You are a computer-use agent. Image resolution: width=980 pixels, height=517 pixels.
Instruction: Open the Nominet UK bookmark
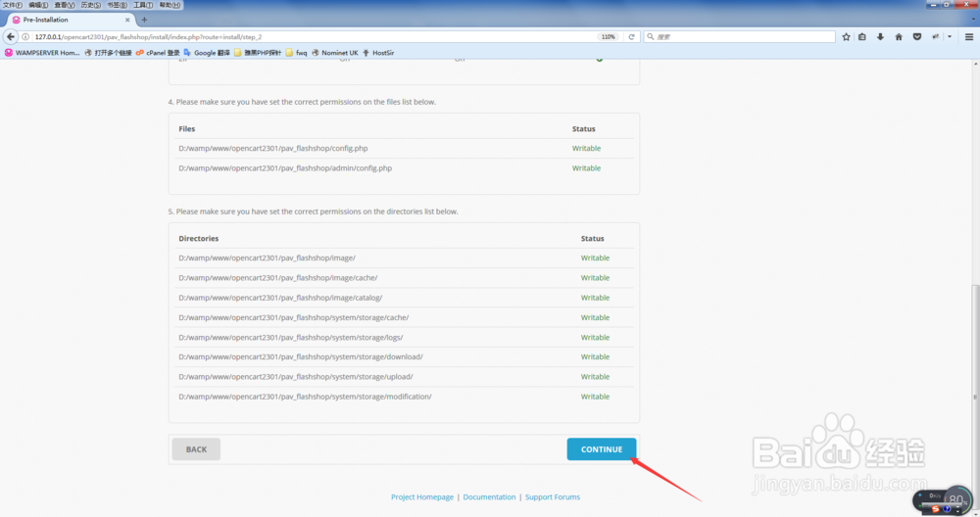click(x=334, y=53)
